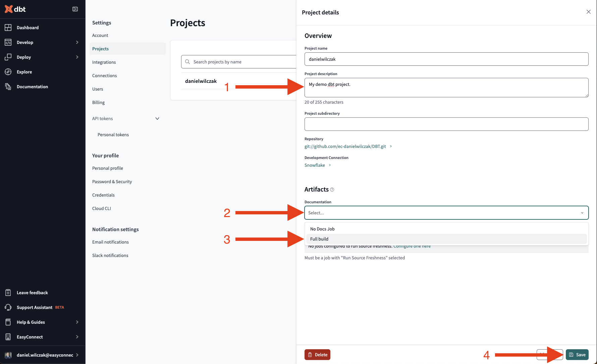The height and width of the screenshot is (364, 597).
Task: Open the Dashboard icon in sidebar
Action: tap(8, 28)
